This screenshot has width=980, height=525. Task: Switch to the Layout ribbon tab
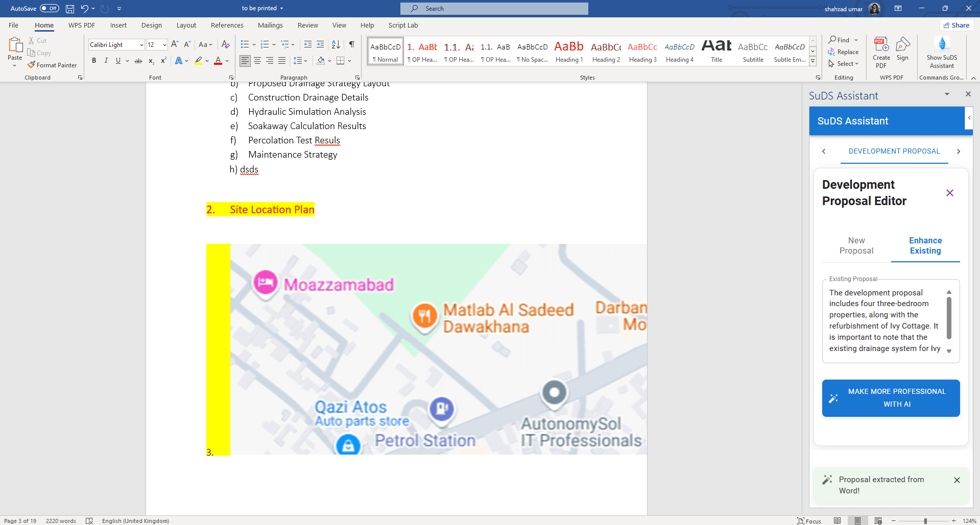186,25
